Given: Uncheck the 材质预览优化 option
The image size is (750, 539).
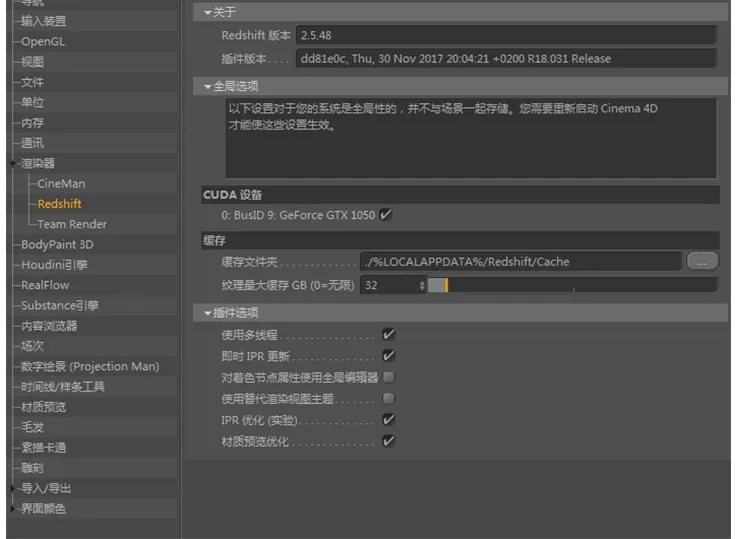Looking at the screenshot, I should point(389,441).
